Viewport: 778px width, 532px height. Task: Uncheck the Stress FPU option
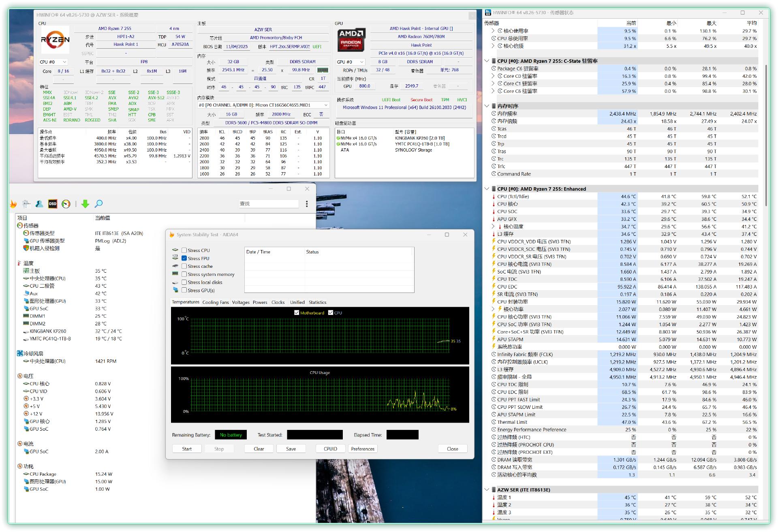point(184,259)
